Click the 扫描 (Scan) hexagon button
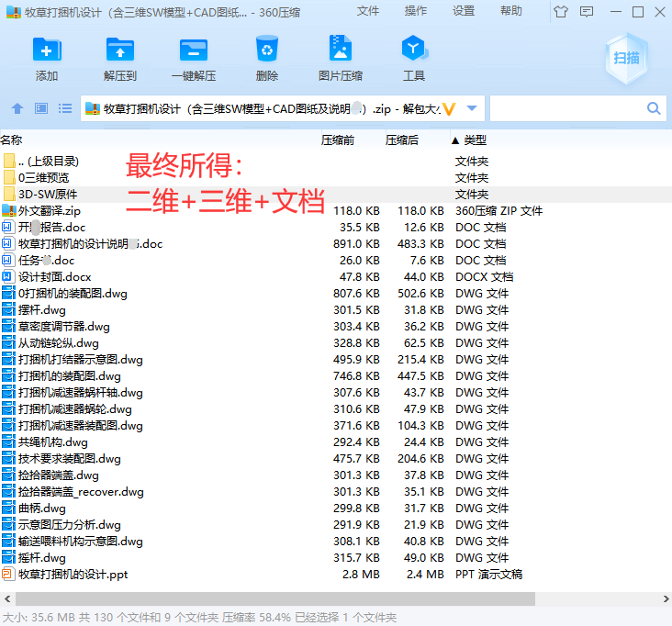This screenshot has height=626, width=672. (x=626, y=58)
